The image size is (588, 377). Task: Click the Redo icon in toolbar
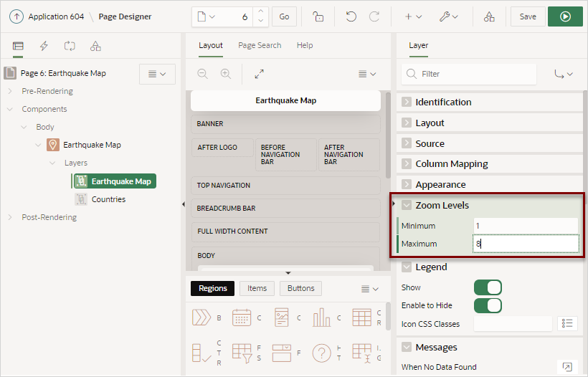coord(374,16)
